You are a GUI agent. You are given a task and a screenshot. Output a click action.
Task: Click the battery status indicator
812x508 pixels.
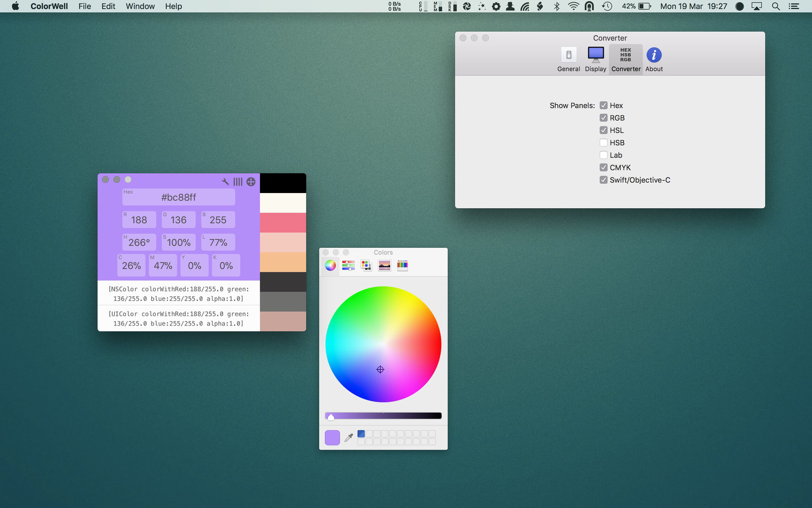636,6
